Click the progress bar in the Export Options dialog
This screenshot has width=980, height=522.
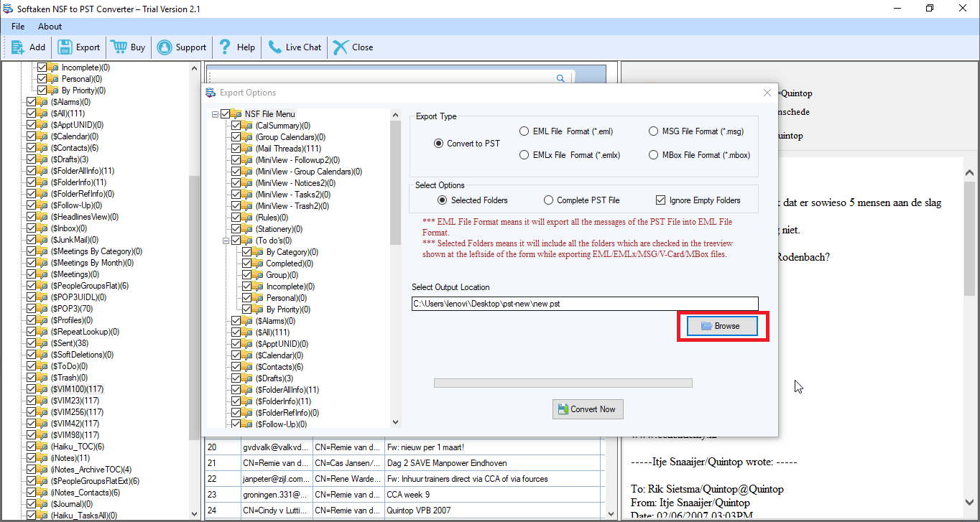[563, 382]
